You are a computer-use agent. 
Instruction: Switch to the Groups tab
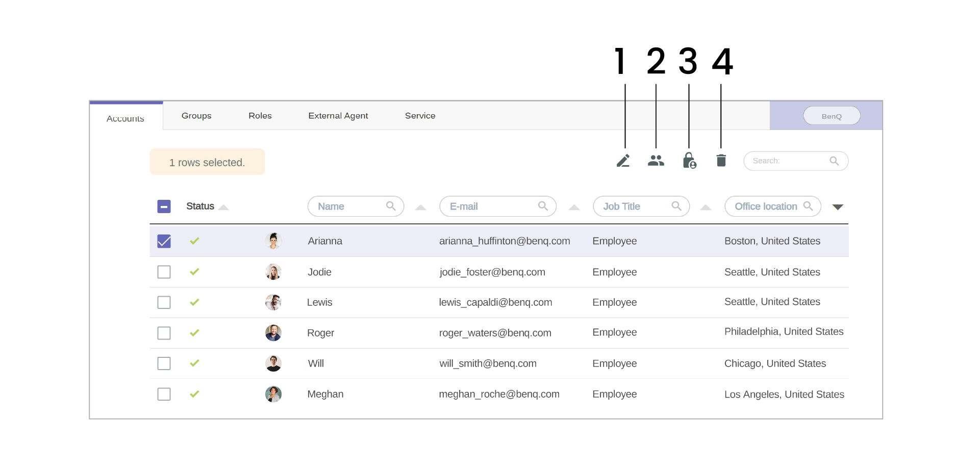click(196, 116)
